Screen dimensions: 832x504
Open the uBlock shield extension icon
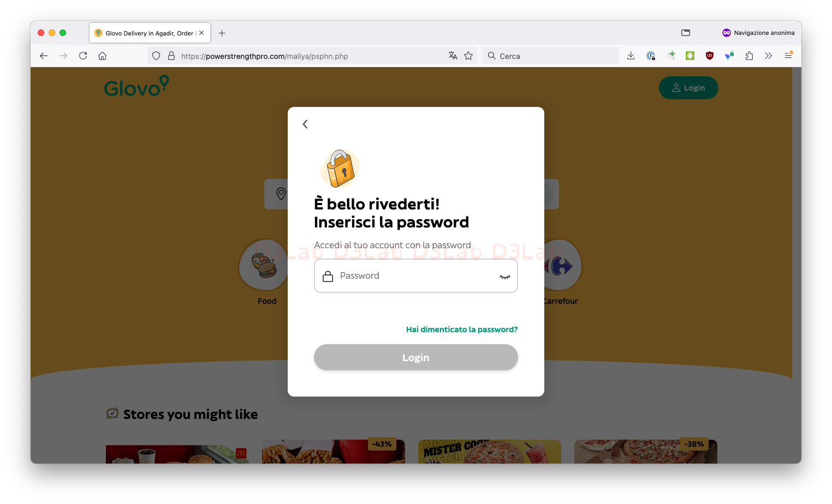[x=710, y=56]
